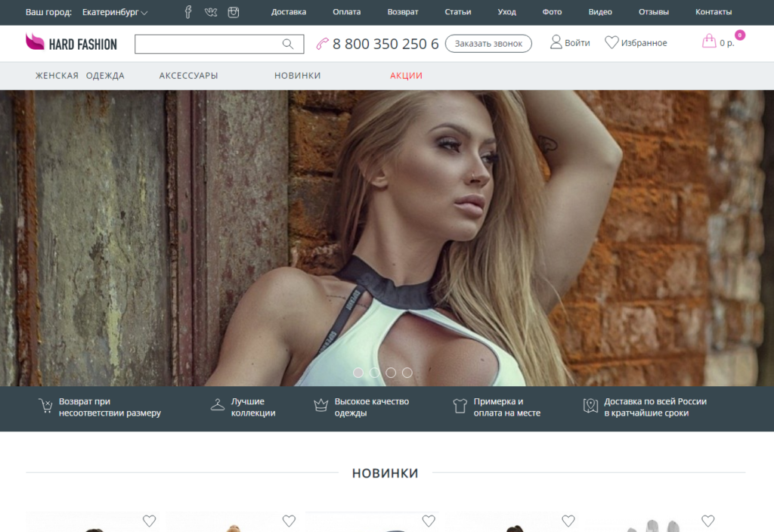Image resolution: width=774 pixels, height=532 pixels.
Task: Click the Новинки section heading
Action: pyautogui.click(x=385, y=473)
